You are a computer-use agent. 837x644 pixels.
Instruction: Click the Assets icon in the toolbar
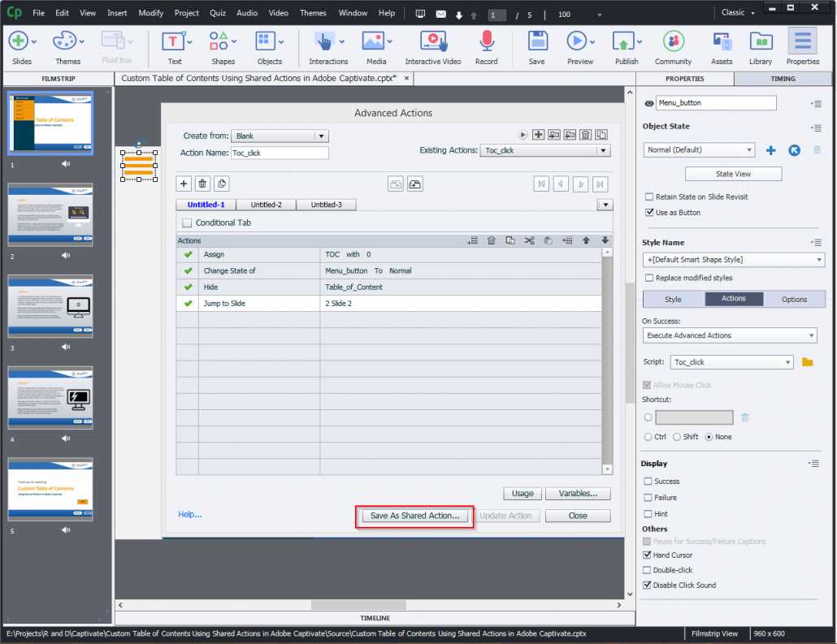click(721, 42)
